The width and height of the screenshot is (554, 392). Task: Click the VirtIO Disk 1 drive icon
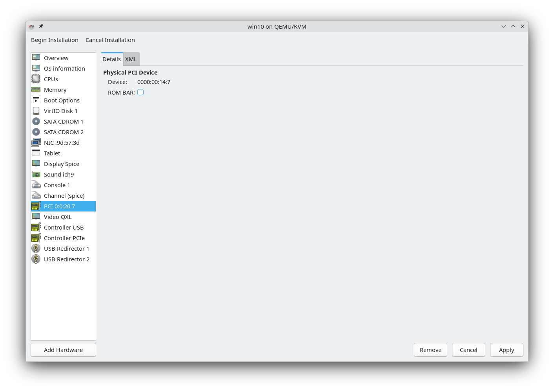point(36,111)
